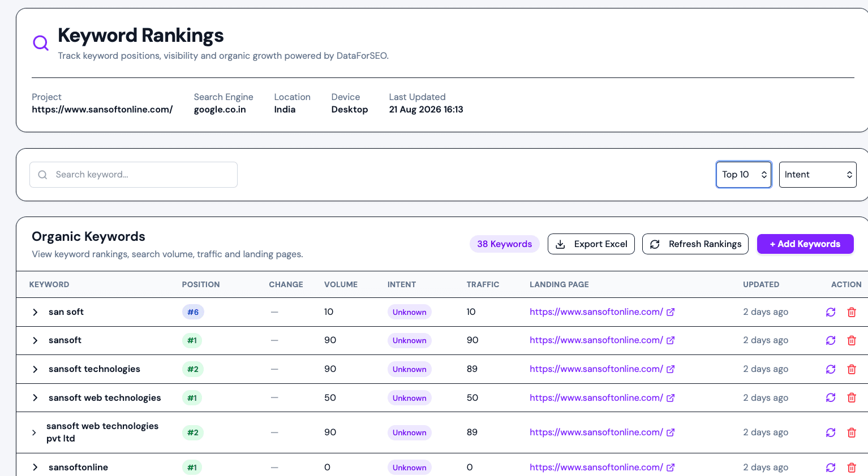
Task: Delete the sansoft web technologies row
Action: pyautogui.click(x=852, y=397)
